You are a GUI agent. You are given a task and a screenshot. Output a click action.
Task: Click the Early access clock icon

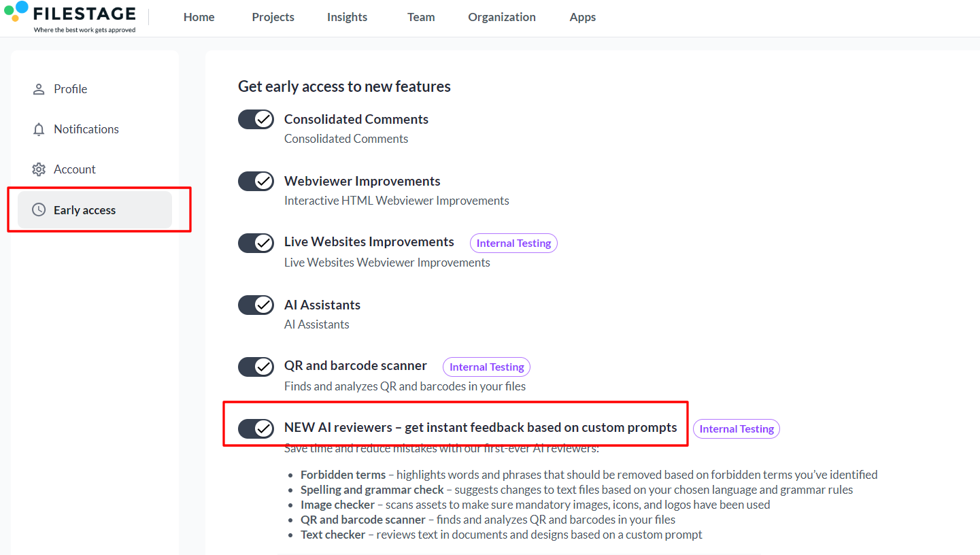click(x=39, y=210)
